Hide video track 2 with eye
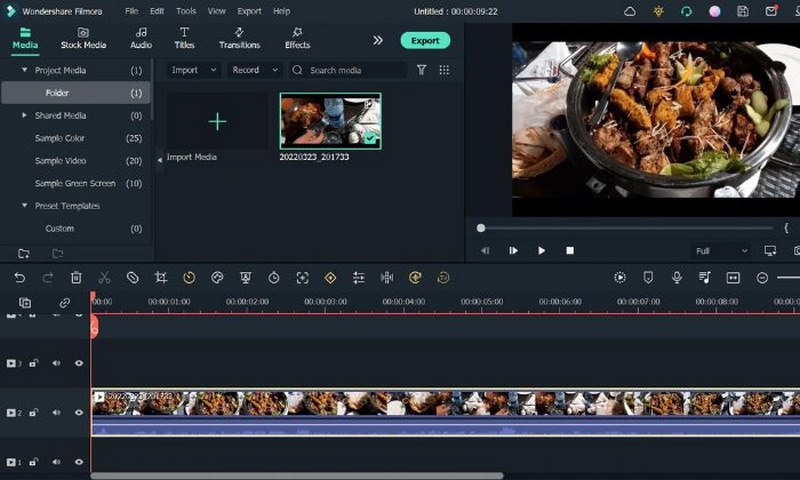This screenshot has width=800, height=480. pyautogui.click(x=79, y=412)
